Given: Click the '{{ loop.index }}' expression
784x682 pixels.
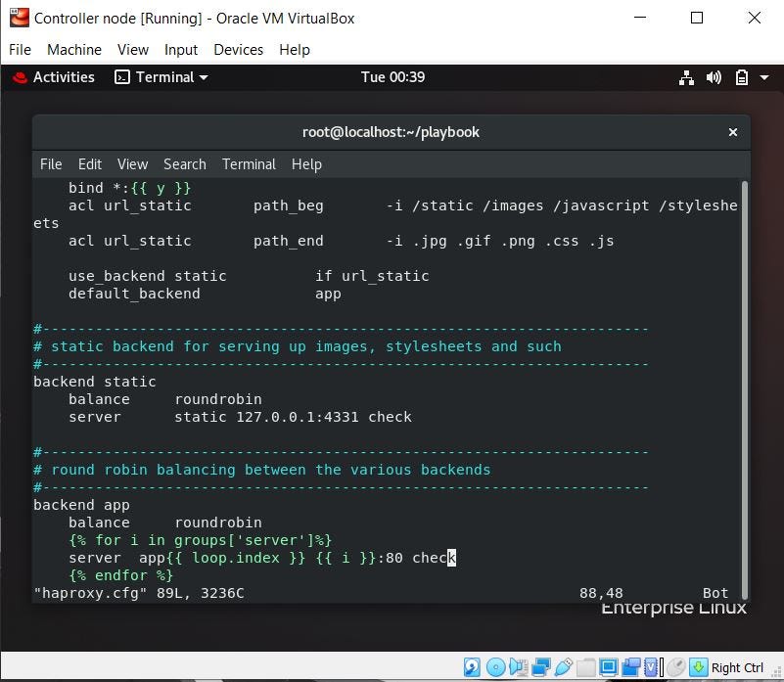Looking at the screenshot, I should tap(236, 558).
